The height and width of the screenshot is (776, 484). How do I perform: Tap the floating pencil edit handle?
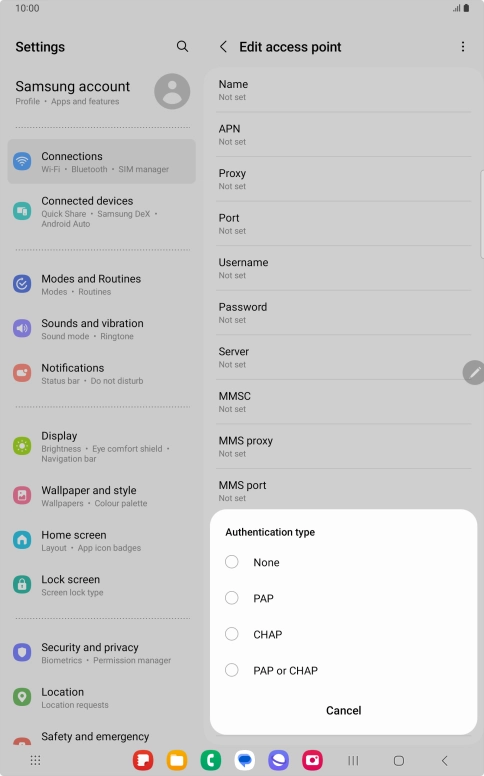(x=474, y=373)
